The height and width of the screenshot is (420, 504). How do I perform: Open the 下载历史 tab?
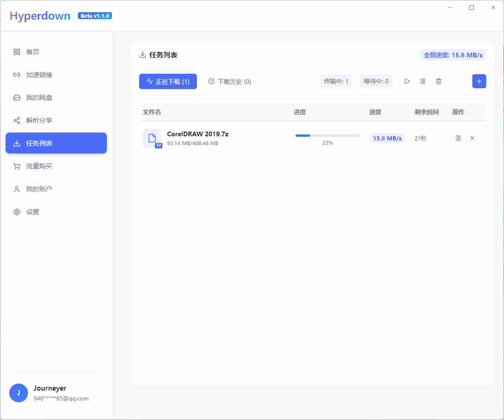230,81
